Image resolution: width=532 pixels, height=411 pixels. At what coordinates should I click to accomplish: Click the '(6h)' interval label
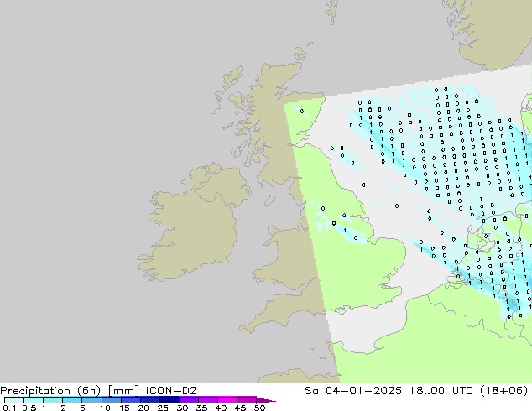click(x=89, y=391)
